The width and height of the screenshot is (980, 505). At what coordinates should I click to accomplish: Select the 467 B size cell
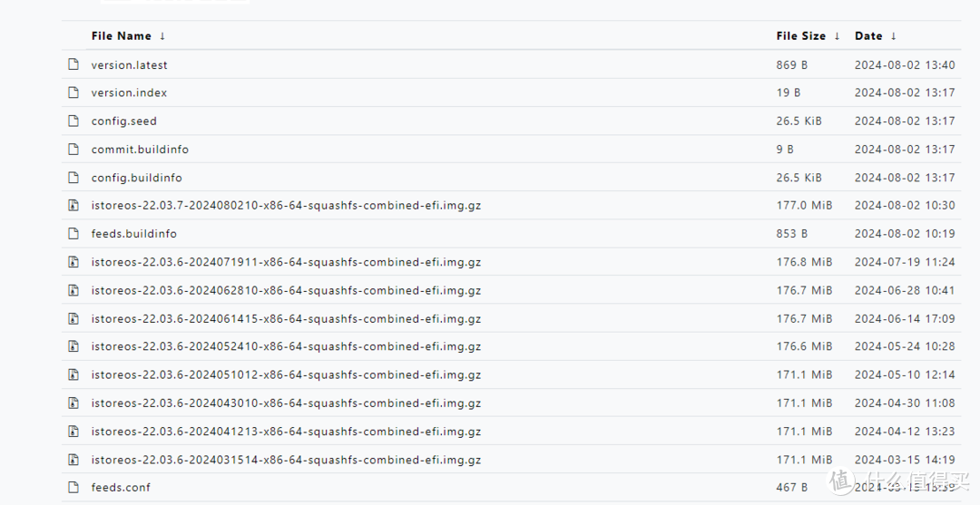pos(792,488)
